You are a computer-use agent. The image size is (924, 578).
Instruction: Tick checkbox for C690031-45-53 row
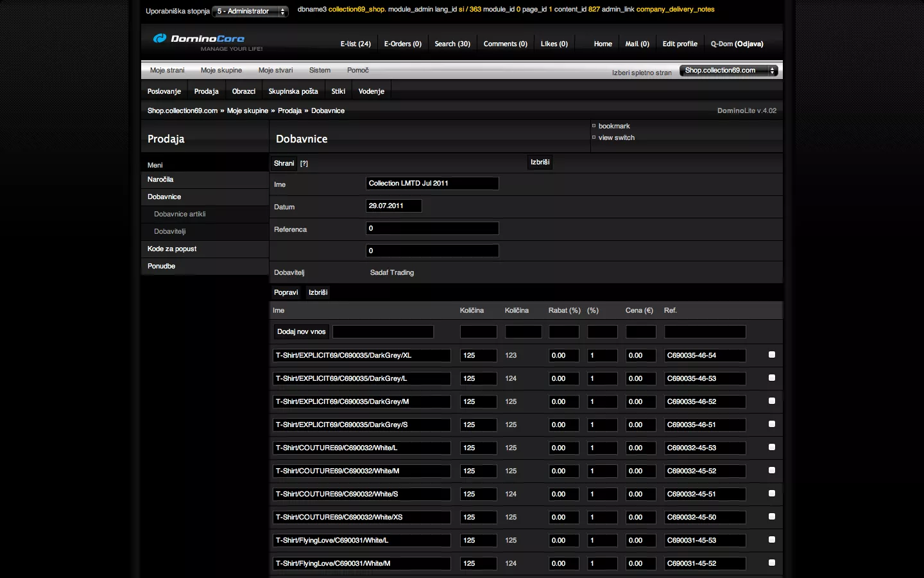(x=772, y=539)
